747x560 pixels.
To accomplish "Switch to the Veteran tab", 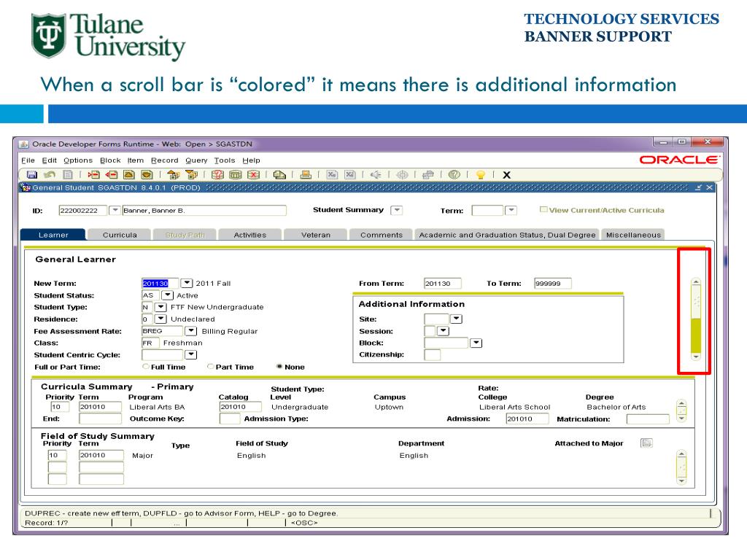I will click(317, 235).
